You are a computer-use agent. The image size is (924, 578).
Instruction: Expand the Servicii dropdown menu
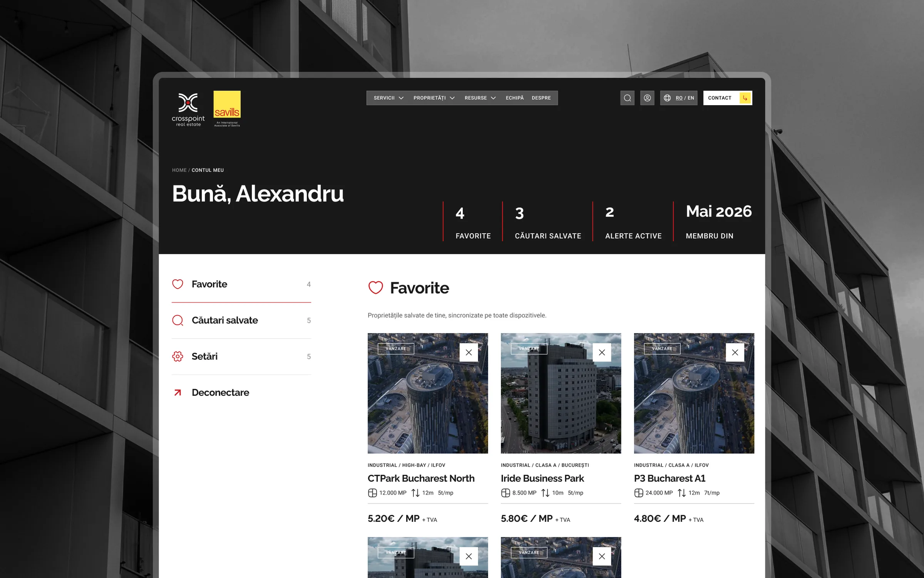pos(388,98)
